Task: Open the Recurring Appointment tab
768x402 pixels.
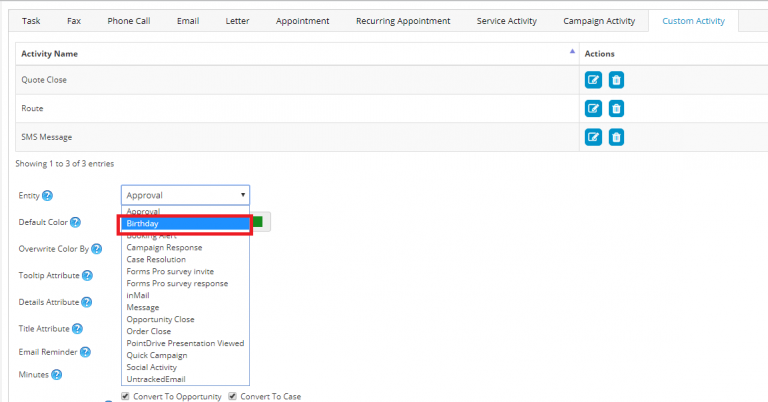Action: [403, 20]
